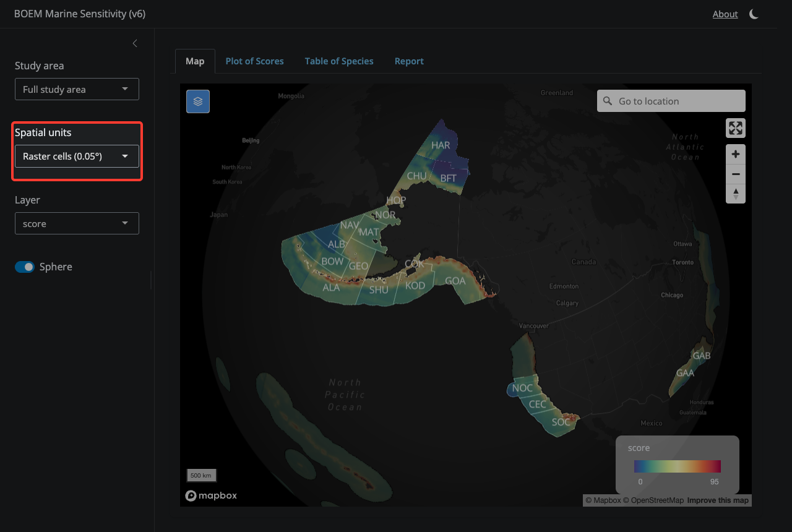Toggle dark mode moon icon

tap(754, 14)
